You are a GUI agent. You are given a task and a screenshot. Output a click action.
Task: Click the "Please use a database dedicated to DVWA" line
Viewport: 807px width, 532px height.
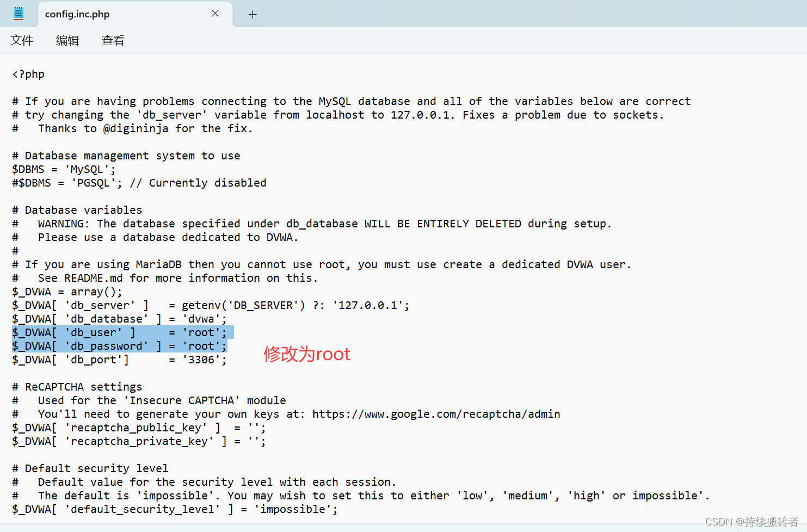155,237
